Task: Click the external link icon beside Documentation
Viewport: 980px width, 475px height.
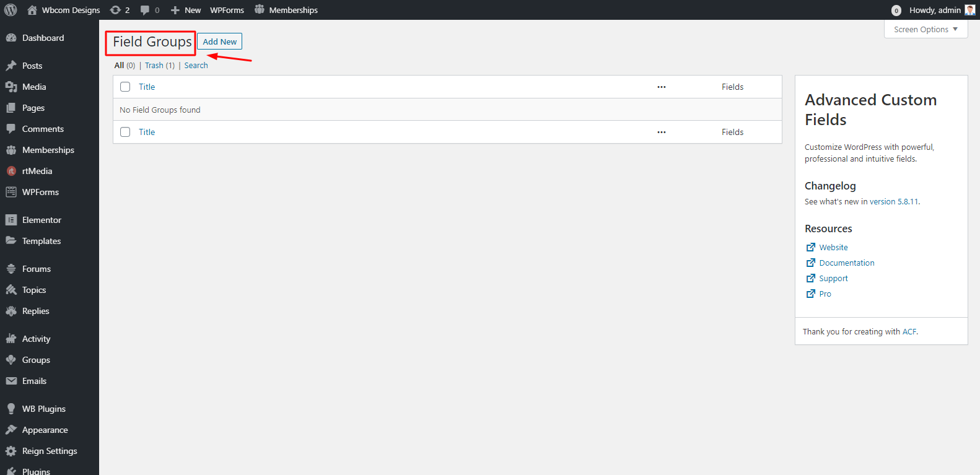Action: tap(810, 263)
